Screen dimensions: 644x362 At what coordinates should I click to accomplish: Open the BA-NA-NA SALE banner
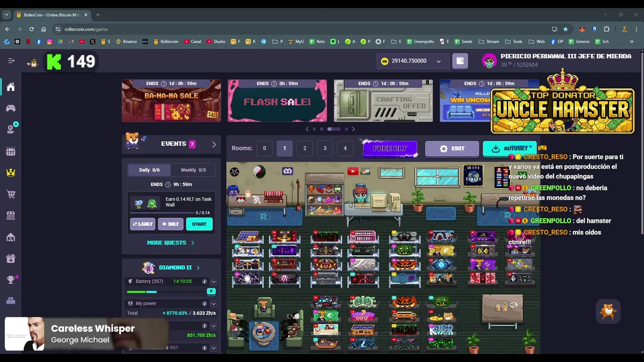coord(171,101)
